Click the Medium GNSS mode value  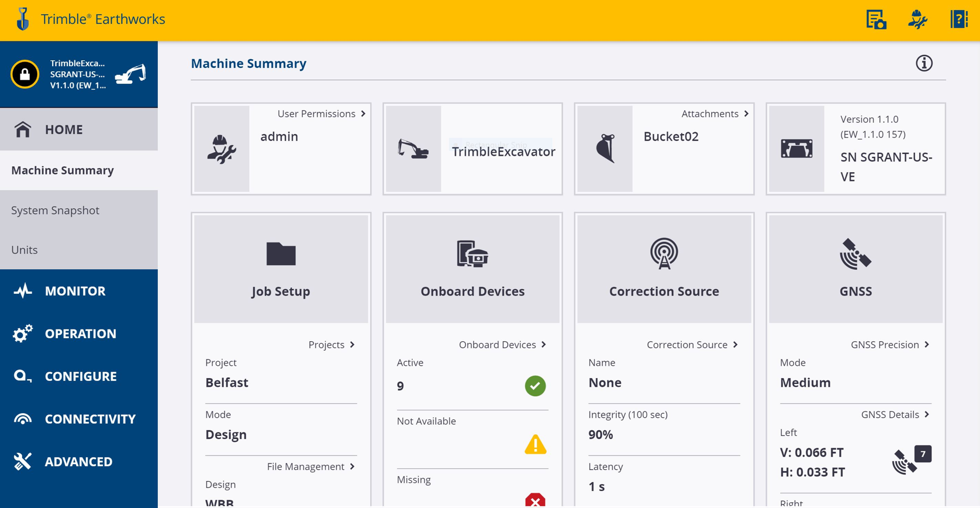click(x=805, y=383)
